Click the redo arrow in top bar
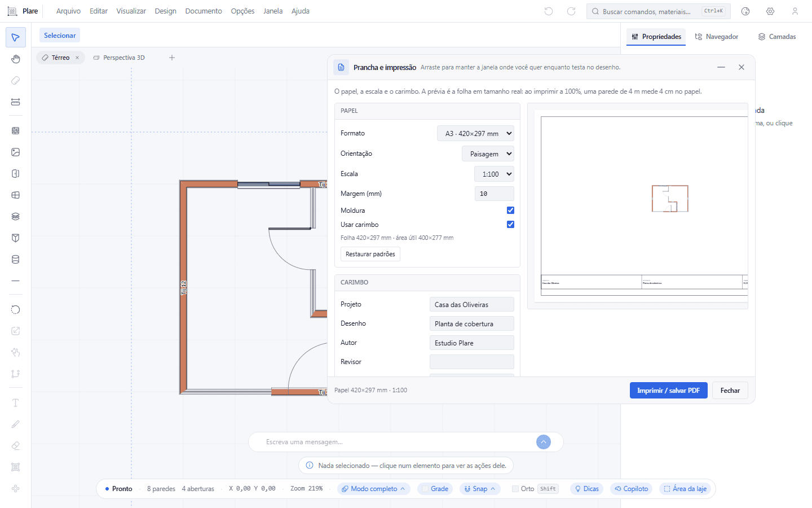 coord(571,11)
